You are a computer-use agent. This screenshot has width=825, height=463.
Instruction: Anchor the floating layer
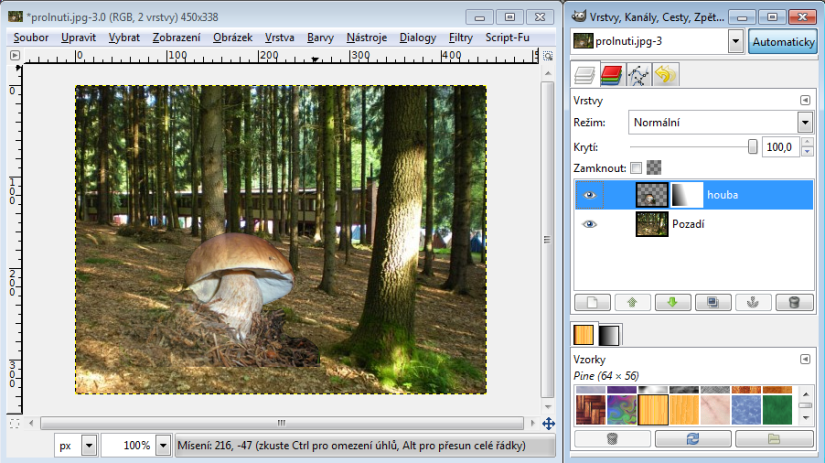753,302
